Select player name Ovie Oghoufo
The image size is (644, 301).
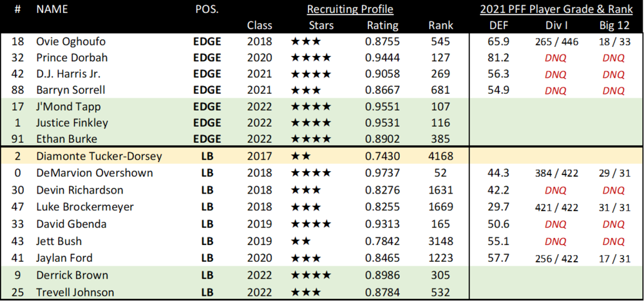67,41
